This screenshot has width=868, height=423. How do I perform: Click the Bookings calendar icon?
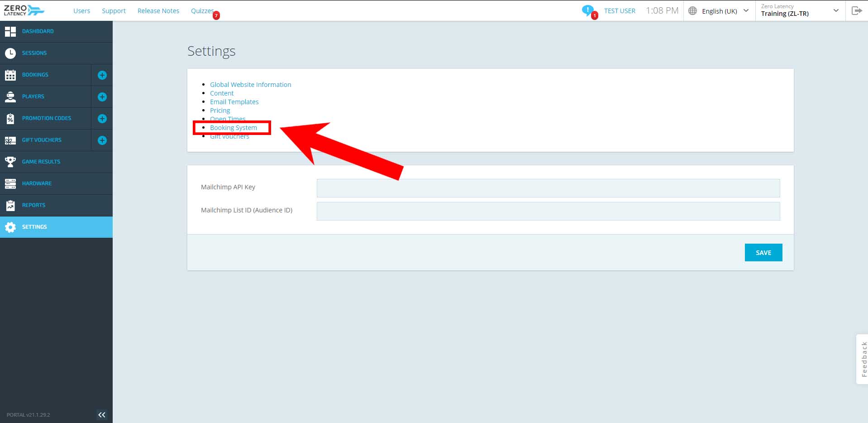click(x=10, y=75)
